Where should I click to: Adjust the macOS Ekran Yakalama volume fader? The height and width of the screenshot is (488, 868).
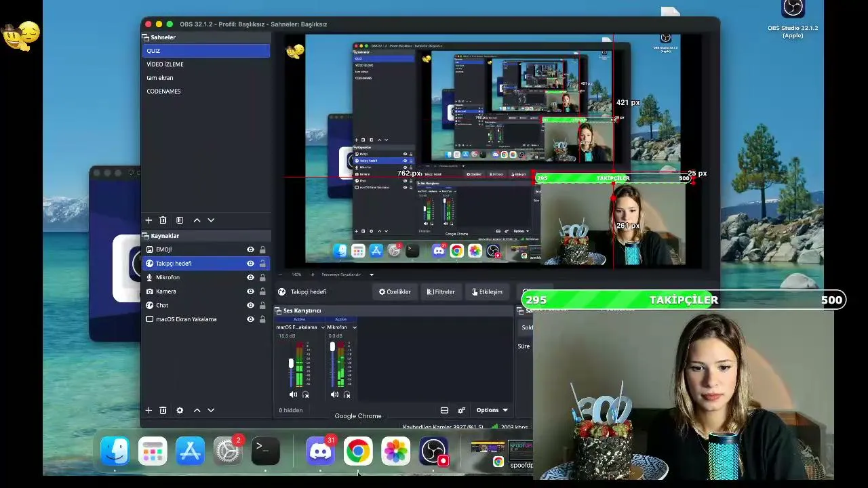click(291, 364)
